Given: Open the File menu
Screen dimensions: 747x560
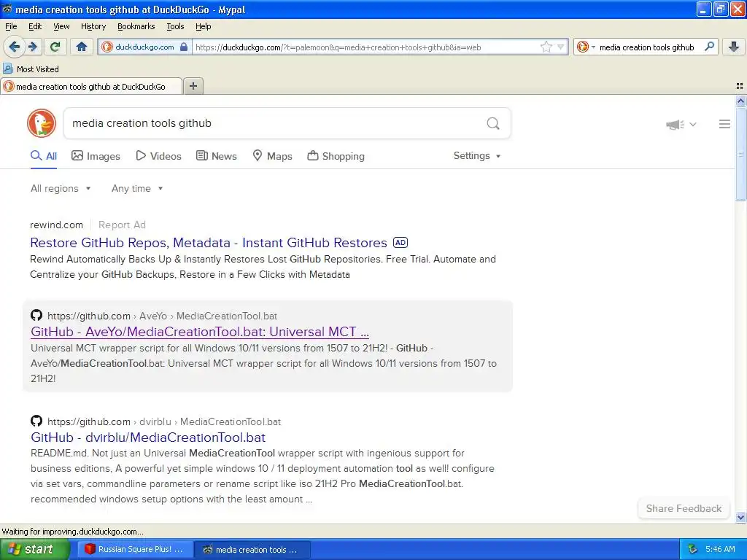Looking at the screenshot, I should (x=11, y=27).
